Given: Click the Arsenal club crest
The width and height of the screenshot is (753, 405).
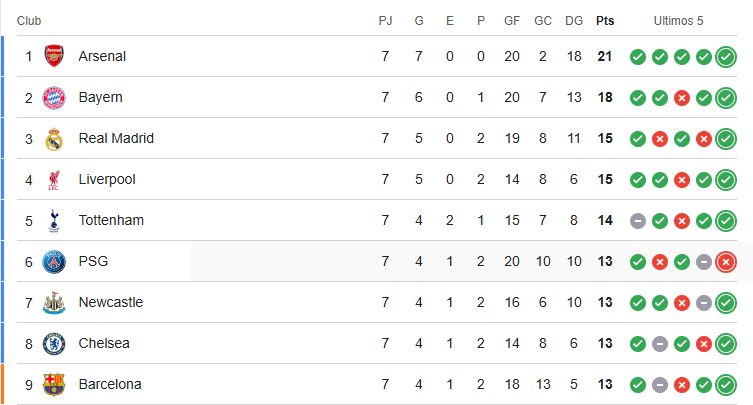Looking at the screenshot, I should point(54,56).
